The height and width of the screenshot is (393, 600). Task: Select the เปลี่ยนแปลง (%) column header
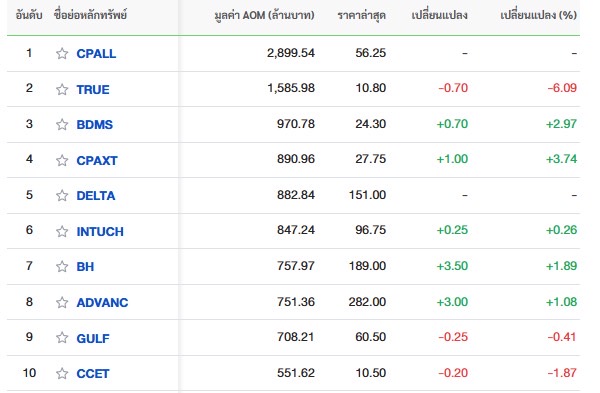pyautogui.click(x=538, y=15)
